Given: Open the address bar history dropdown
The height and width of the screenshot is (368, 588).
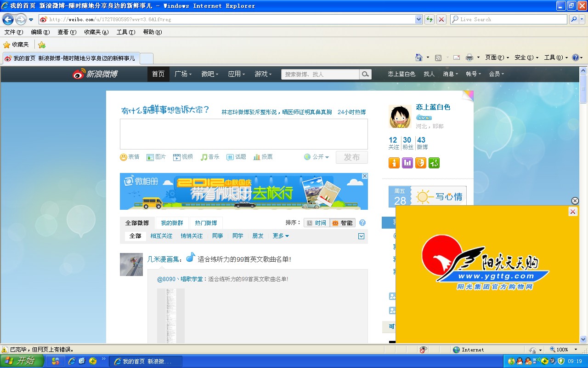Looking at the screenshot, I should coord(418,19).
